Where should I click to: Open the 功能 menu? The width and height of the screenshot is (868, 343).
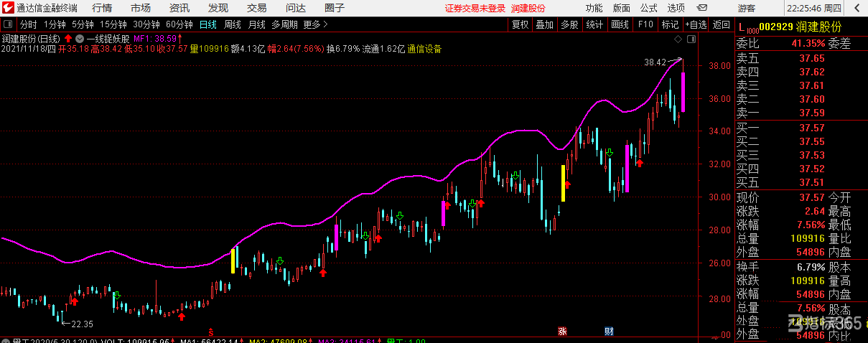[594, 8]
